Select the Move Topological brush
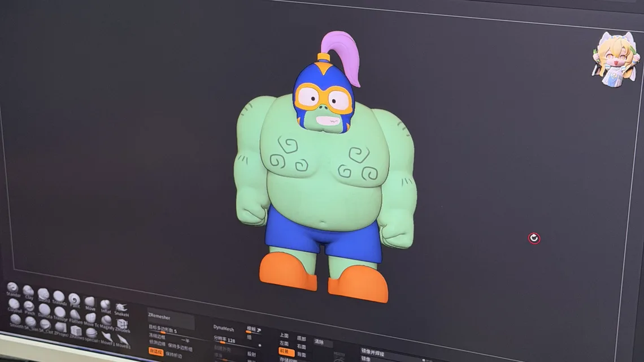Viewport: 644px width, 362px height. click(x=91, y=319)
